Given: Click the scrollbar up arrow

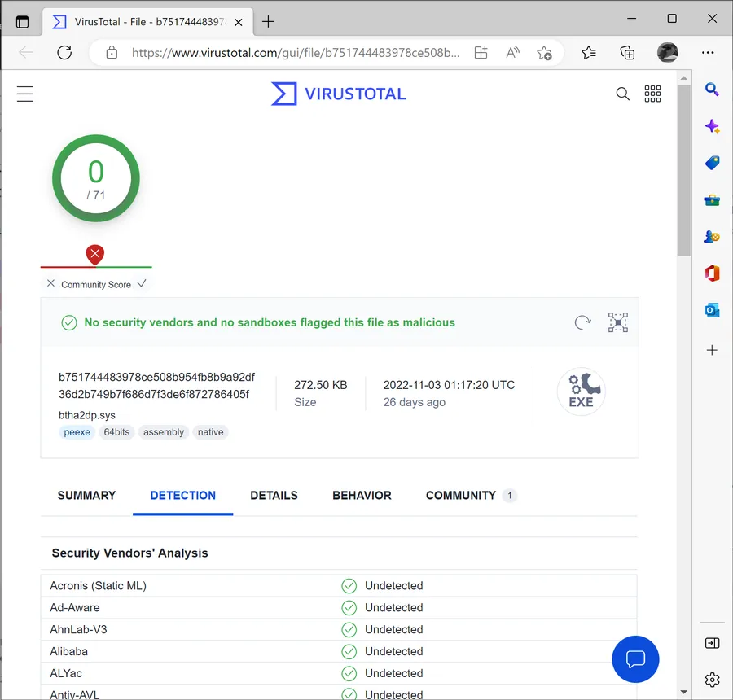Looking at the screenshot, I should (x=683, y=78).
